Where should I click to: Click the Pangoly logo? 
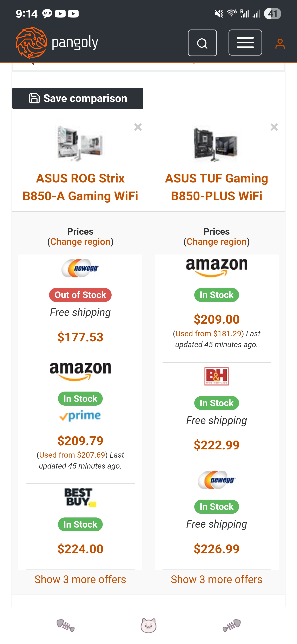(x=57, y=43)
